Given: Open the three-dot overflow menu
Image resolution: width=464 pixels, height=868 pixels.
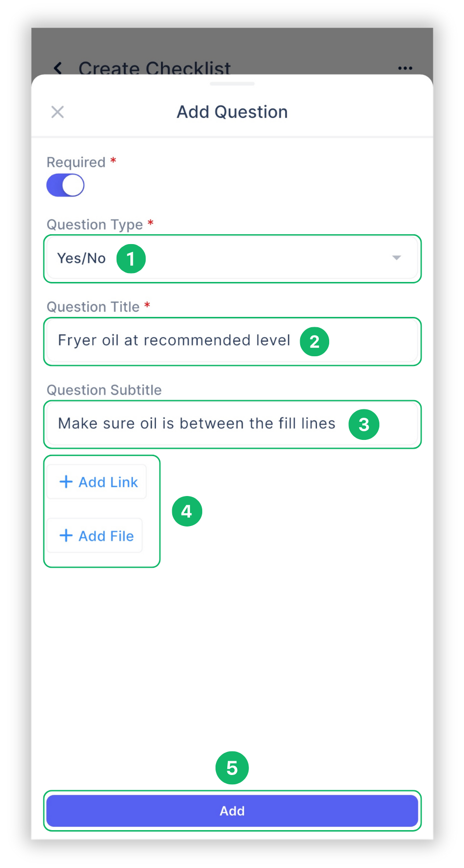Looking at the screenshot, I should (404, 68).
